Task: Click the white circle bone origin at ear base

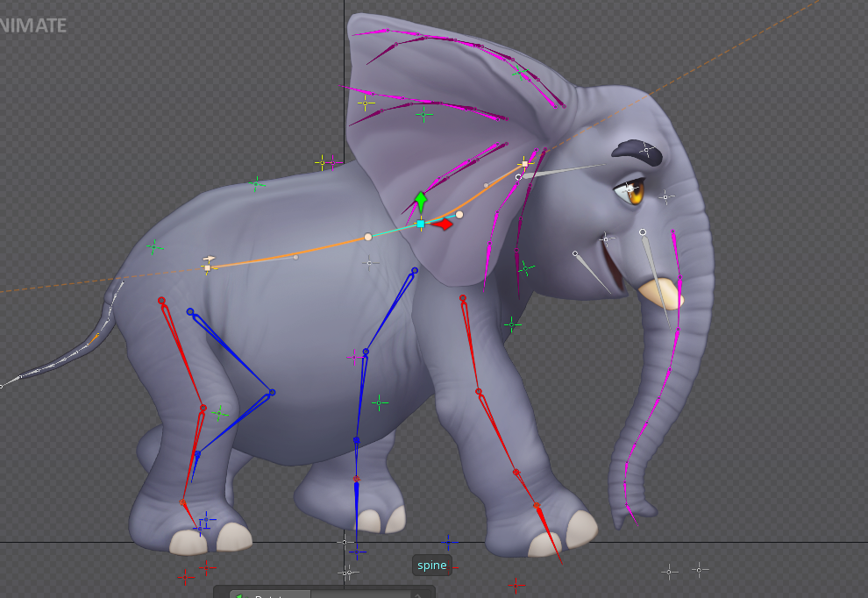Action: tap(518, 177)
